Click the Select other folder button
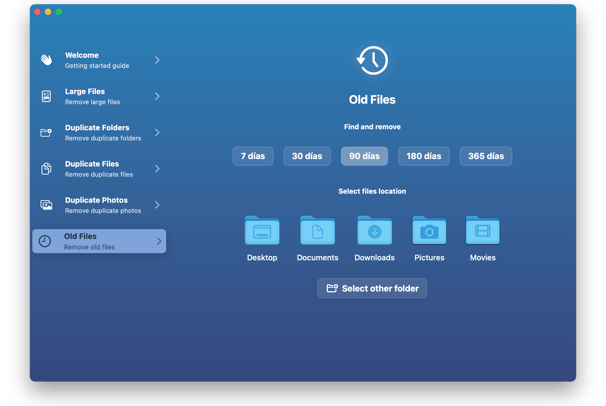The height and width of the screenshot is (406, 606). click(372, 288)
